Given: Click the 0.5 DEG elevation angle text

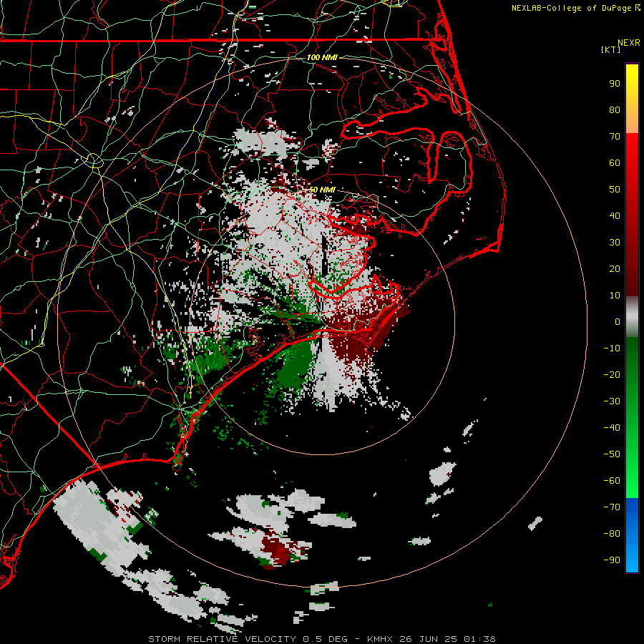Looking at the screenshot, I should click(326, 639).
